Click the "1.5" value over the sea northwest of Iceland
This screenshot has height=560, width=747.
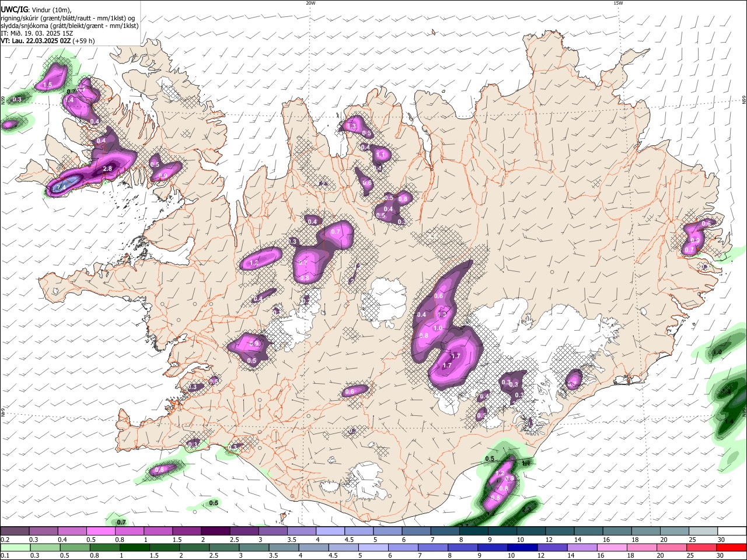coord(48,85)
